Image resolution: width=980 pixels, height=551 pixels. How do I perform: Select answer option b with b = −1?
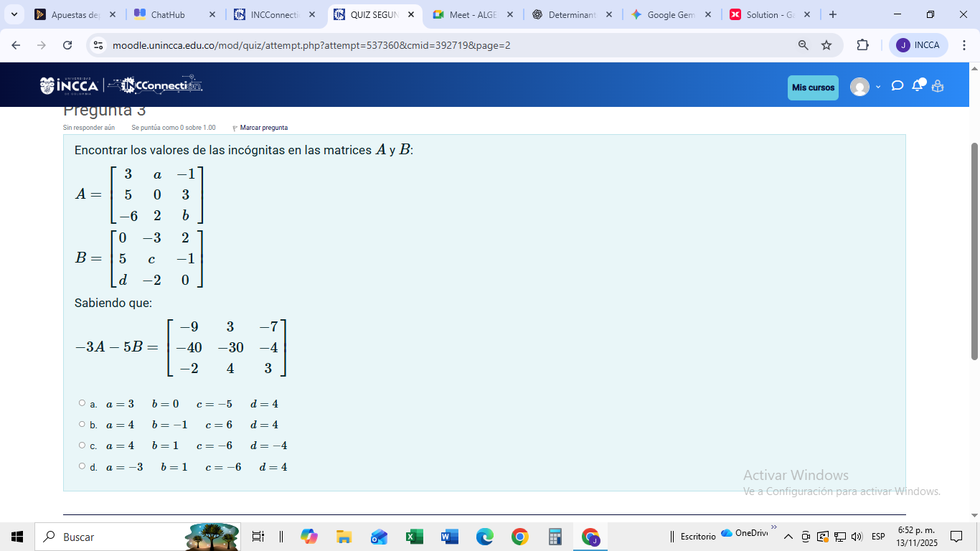[83, 424]
